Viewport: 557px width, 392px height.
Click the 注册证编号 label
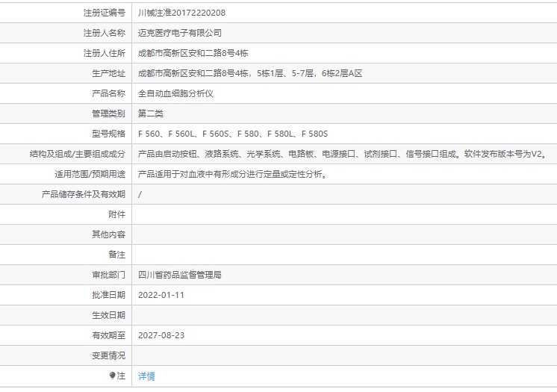[x=105, y=13]
